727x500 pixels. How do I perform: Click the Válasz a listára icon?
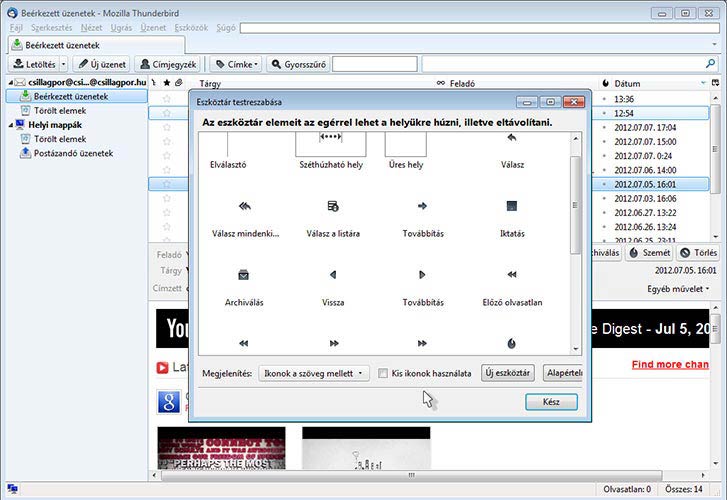pyautogui.click(x=333, y=206)
